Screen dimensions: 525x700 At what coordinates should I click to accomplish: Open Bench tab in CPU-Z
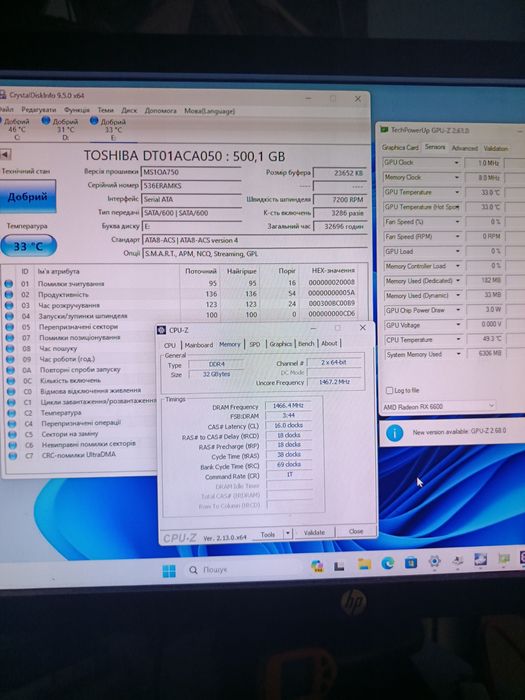pos(306,344)
